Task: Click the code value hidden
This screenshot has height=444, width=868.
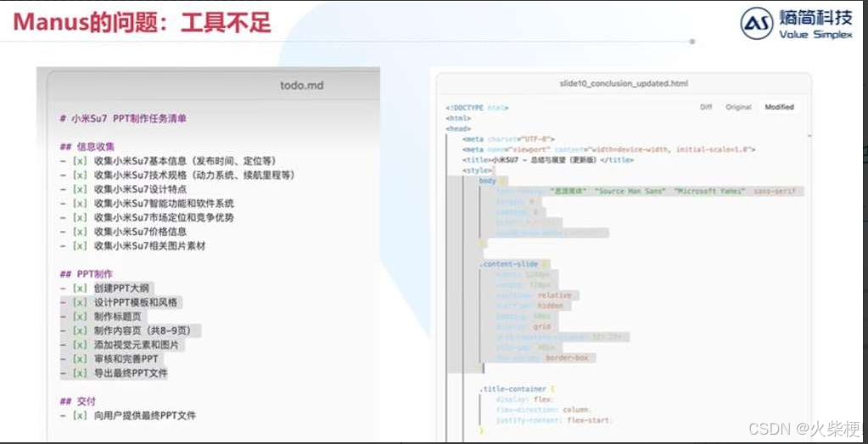Action: tap(551, 306)
